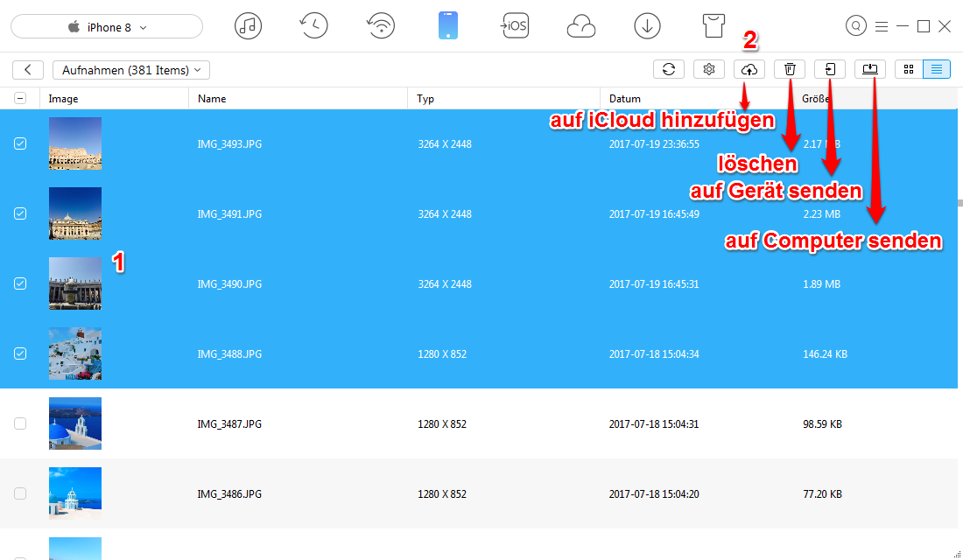Click date 2017-07-19 16:45:49
Screen dimensions: 963x560
point(654,214)
